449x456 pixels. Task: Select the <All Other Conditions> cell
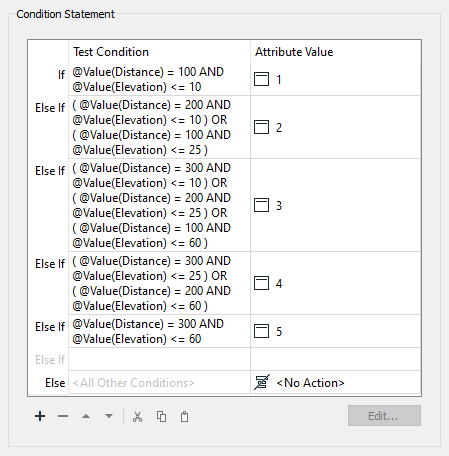tap(159, 382)
